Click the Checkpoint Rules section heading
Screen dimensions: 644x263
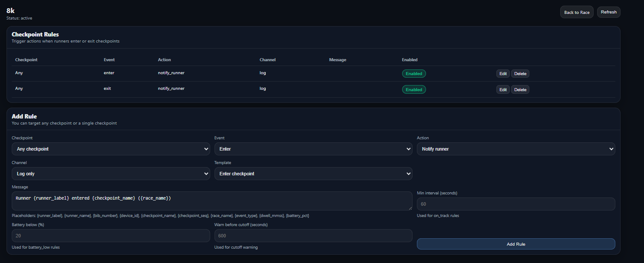(x=35, y=34)
